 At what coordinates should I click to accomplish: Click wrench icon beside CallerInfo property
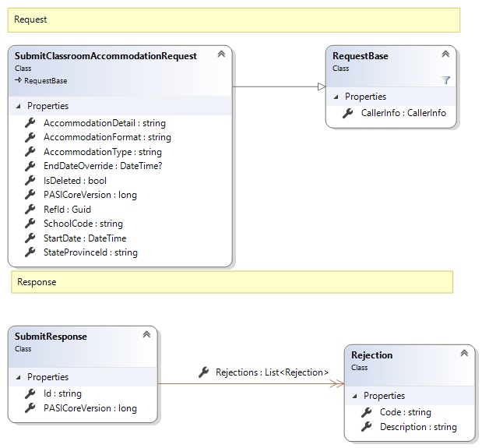(348, 114)
